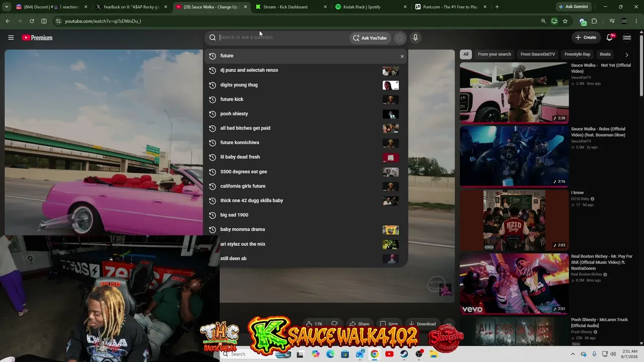The image size is (644, 362).
Task: Choose suggestion 'pooh shiesty'
Action: click(x=306, y=114)
